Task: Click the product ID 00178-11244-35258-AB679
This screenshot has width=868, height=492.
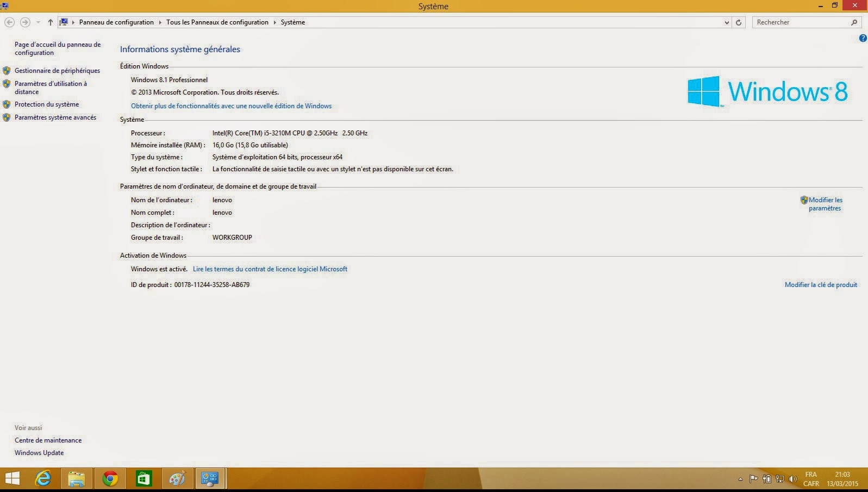Action: 212,285
